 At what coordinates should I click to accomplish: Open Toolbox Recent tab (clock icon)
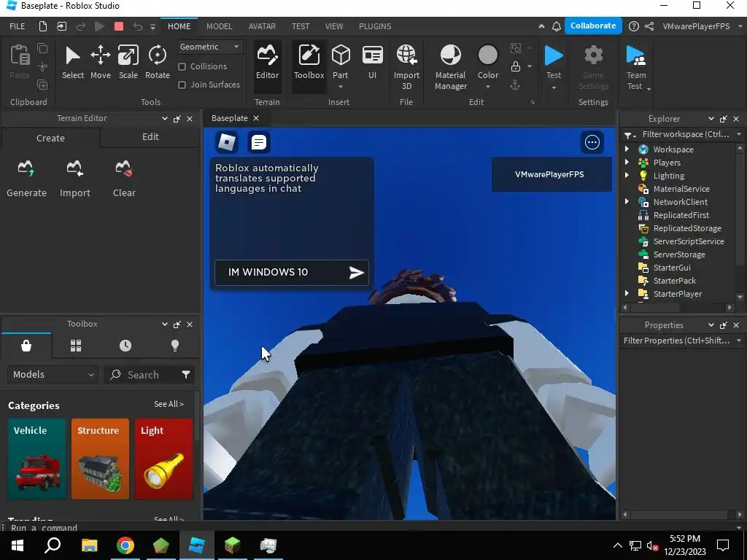click(125, 346)
